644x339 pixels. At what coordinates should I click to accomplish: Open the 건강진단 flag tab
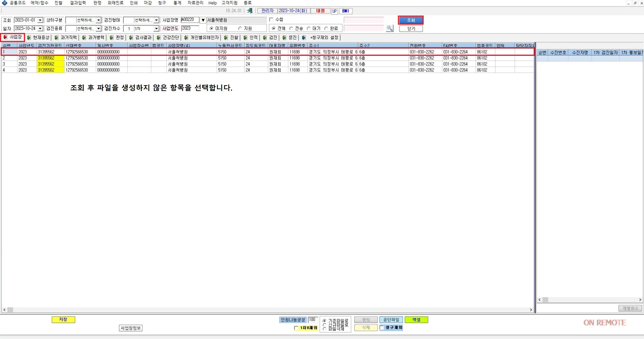click(x=168, y=37)
